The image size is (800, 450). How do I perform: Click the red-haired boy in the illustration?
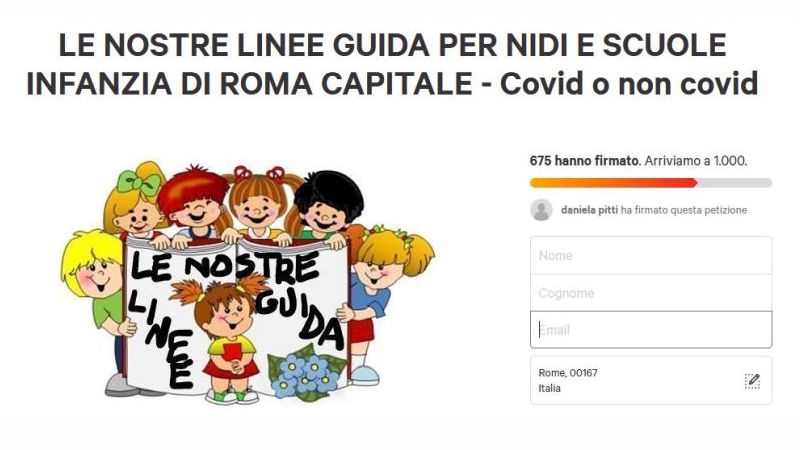point(194,202)
